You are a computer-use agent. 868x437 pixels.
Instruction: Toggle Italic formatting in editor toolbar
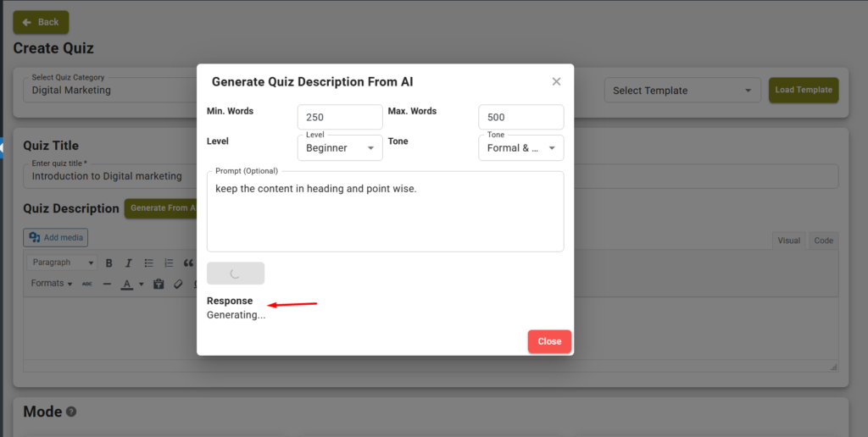[129, 263]
